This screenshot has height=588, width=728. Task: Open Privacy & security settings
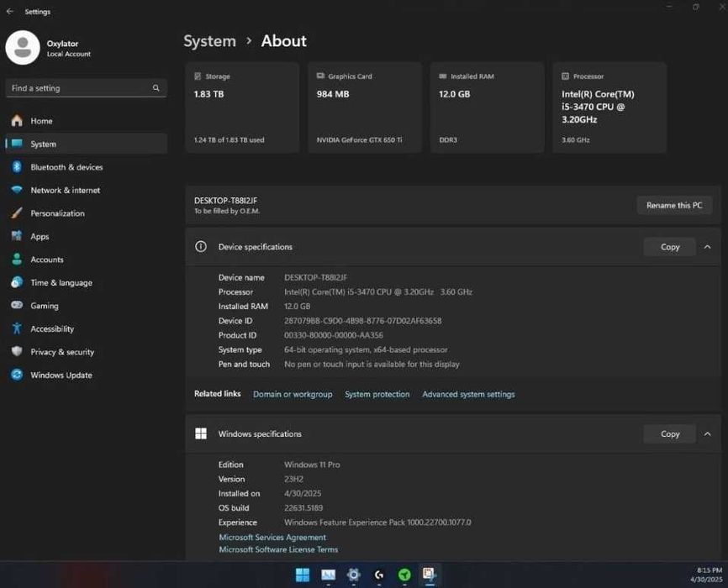(x=62, y=352)
